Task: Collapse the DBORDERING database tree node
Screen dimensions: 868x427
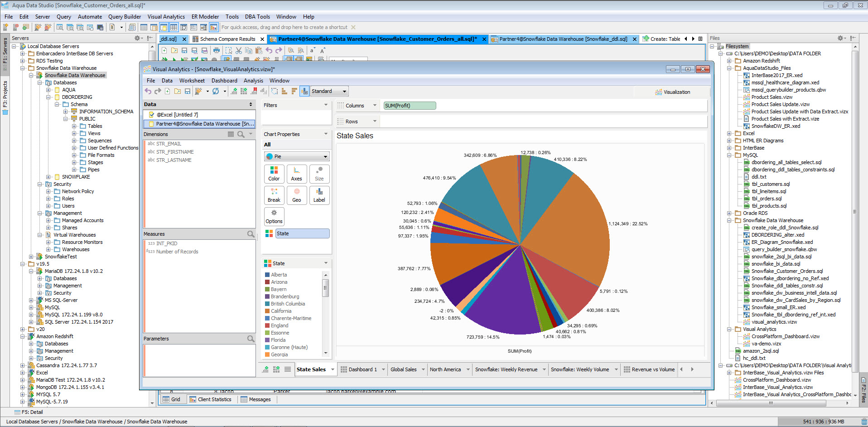Action: click(48, 97)
